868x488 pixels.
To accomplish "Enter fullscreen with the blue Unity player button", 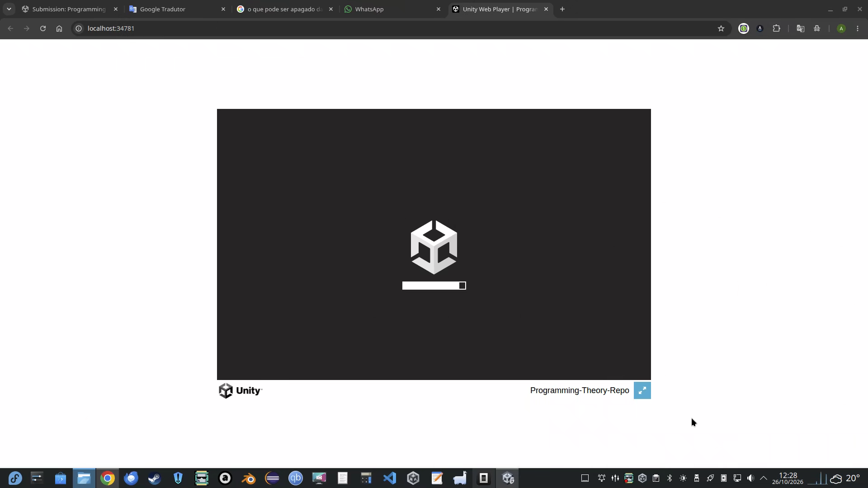I will click(642, 390).
